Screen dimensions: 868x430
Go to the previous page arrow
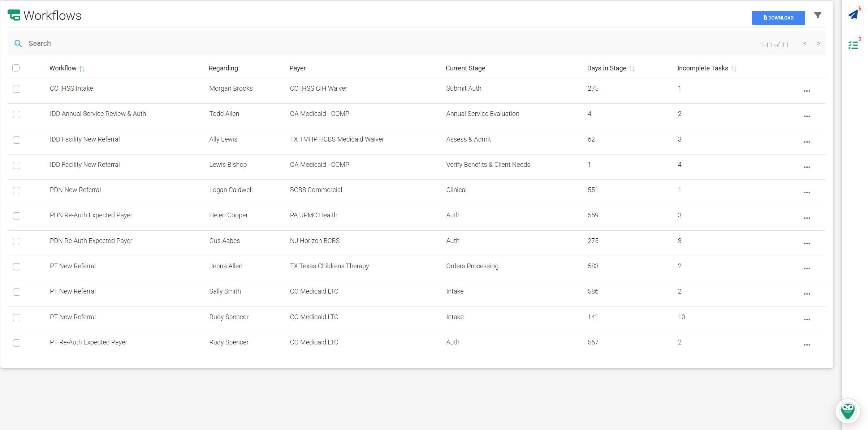click(x=805, y=43)
